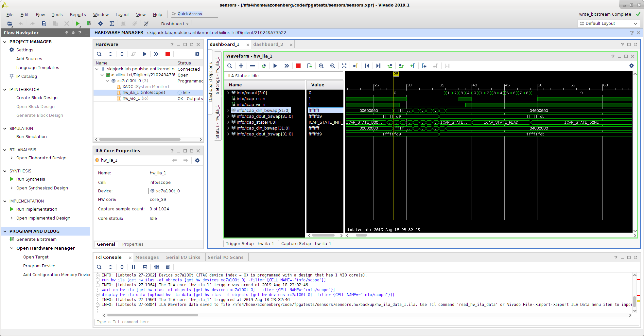Open Reports sigma icon in main toolbar
This screenshot has height=336, width=644.
[x=112, y=24]
